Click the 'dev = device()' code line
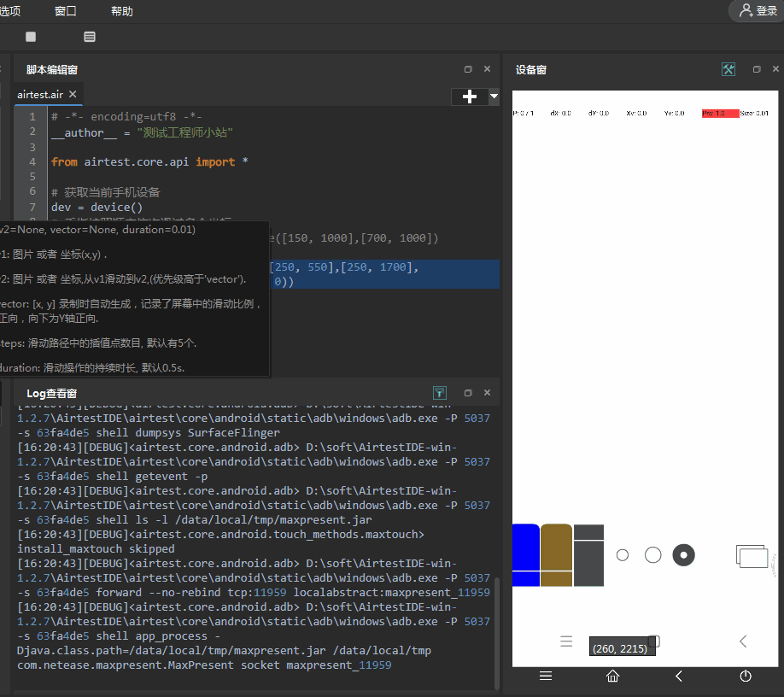The height and width of the screenshot is (697, 784). [x=97, y=207]
